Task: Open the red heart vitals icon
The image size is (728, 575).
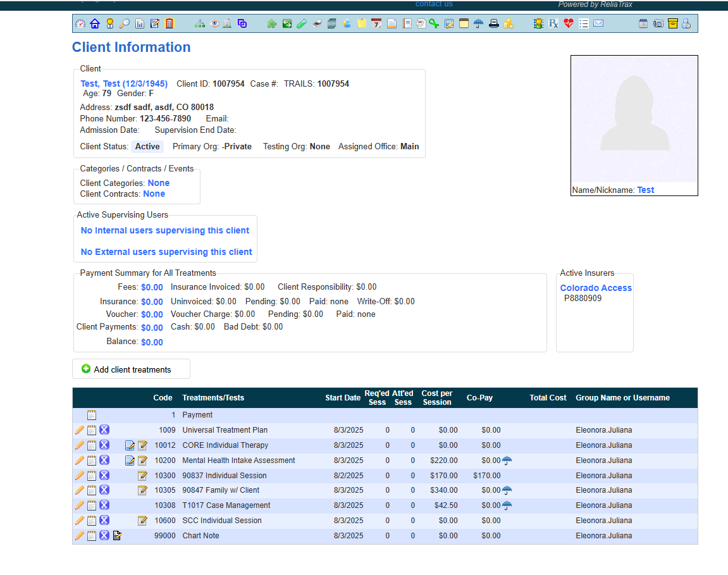Action: 568,24
